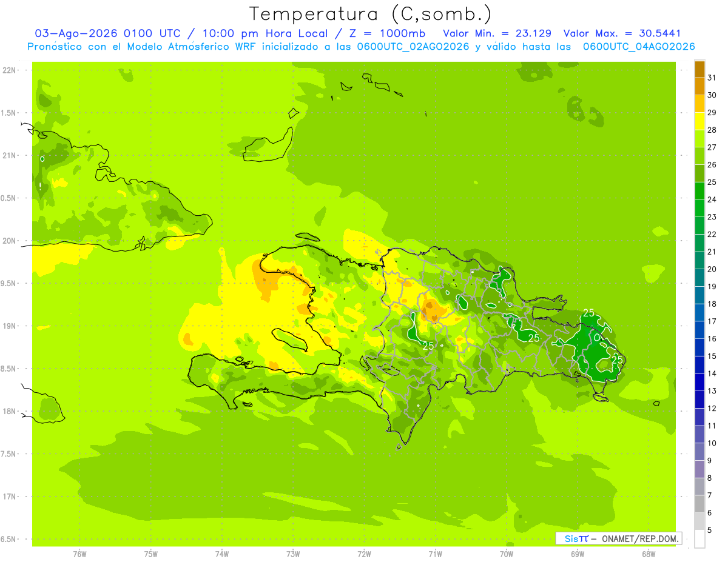Viewport: 728px width, 562px height.
Task: Click the dark orange top legend swatch above 31
Action: point(699,69)
